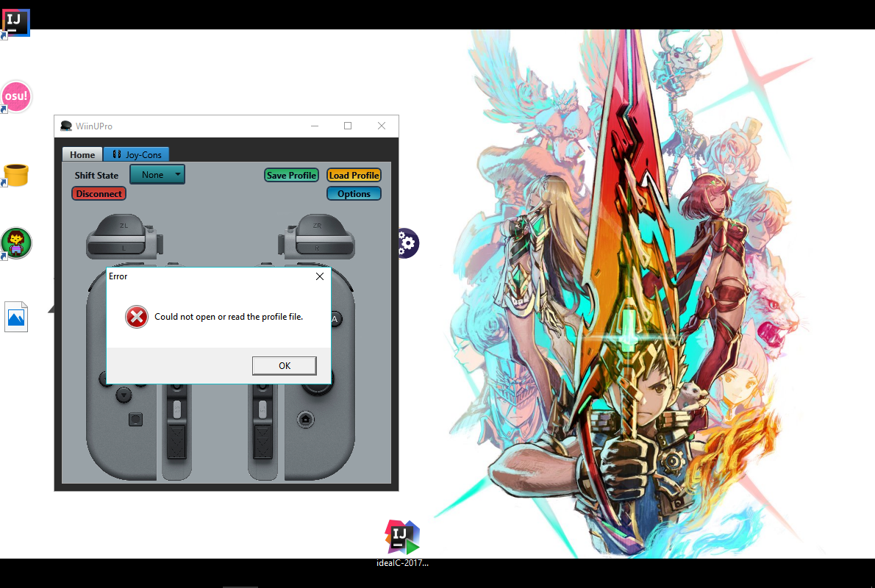Switch to the Home tab
The height and width of the screenshot is (588, 875).
click(82, 154)
